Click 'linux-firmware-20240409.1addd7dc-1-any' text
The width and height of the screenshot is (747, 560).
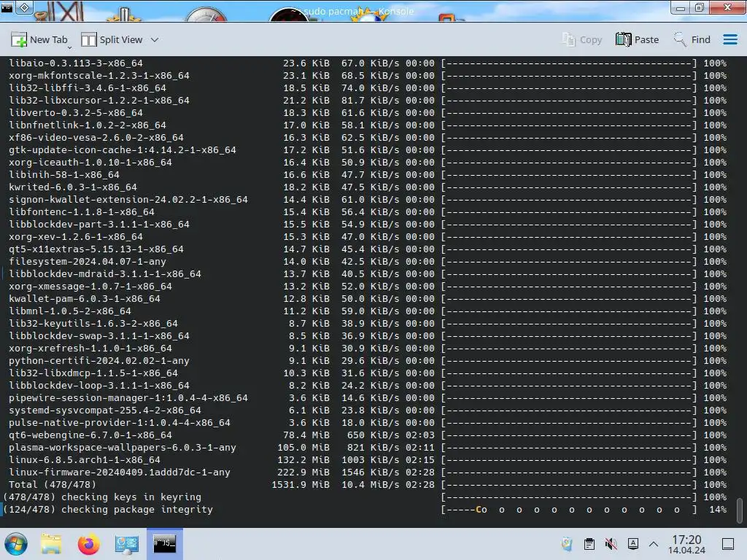(120, 472)
